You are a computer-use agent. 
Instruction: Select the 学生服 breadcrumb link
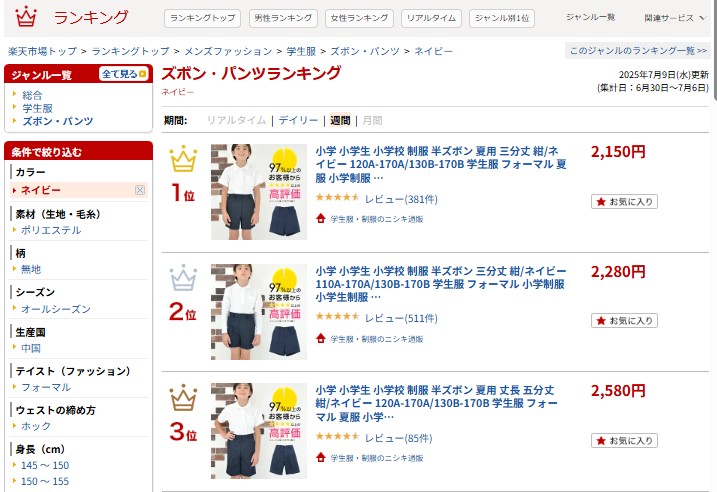pos(301,51)
